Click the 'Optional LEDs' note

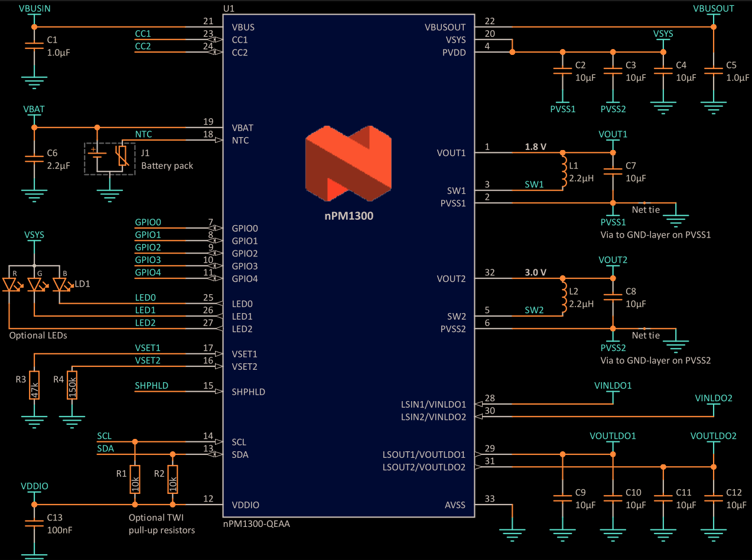(38, 335)
